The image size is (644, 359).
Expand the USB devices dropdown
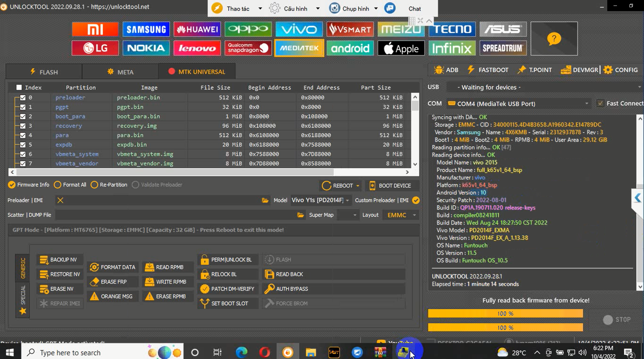(639, 87)
